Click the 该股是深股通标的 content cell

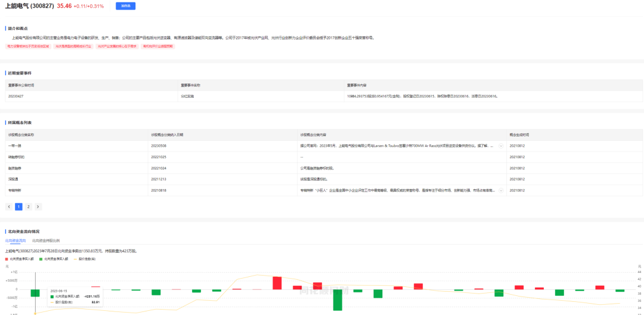pyautogui.click(x=402, y=180)
